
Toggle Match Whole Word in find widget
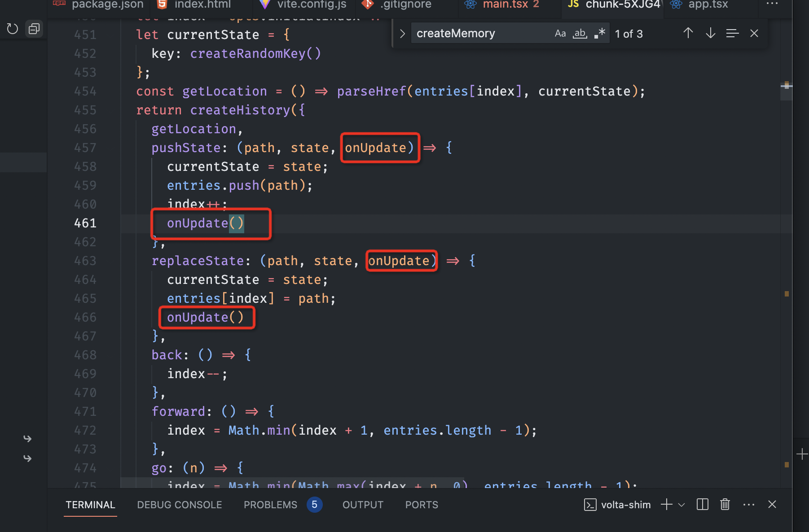[x=580, y=34]
